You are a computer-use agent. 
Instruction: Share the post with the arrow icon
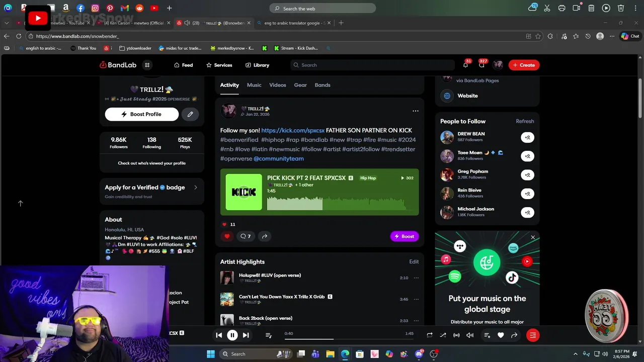click(x=264, y=236)
